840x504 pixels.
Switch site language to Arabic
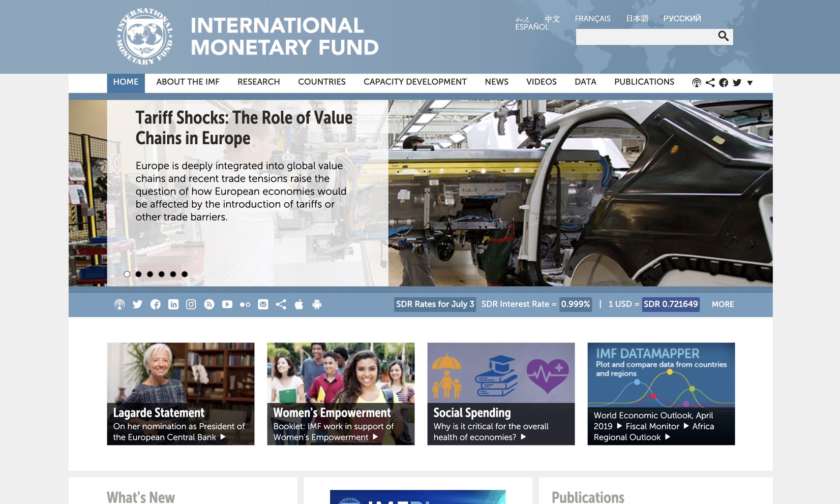(522, 19)
